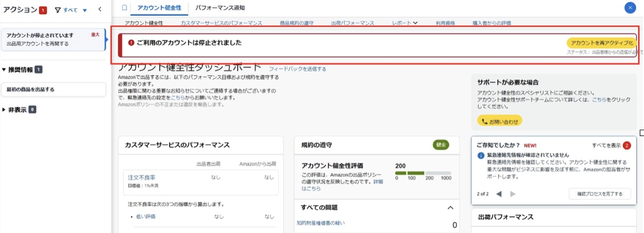Click the 出荷パフォーマンス card heading
Screen dimensions: 644x233
[x=505, y=217]
